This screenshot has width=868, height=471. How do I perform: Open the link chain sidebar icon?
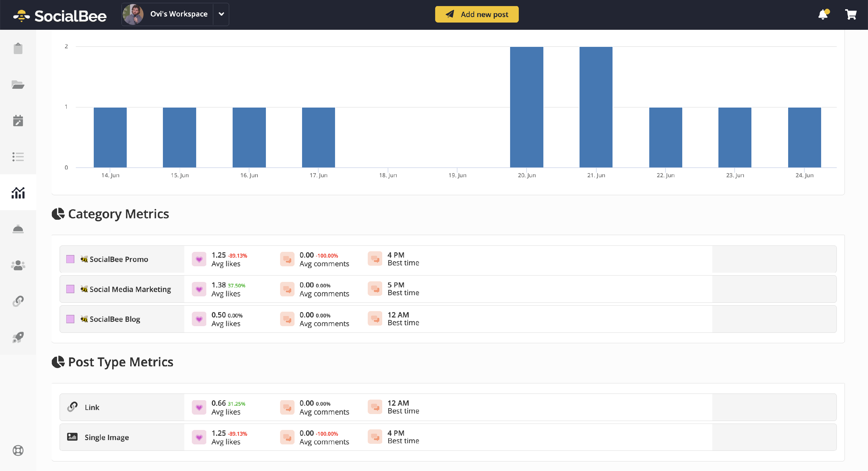[x=18, y=301]
